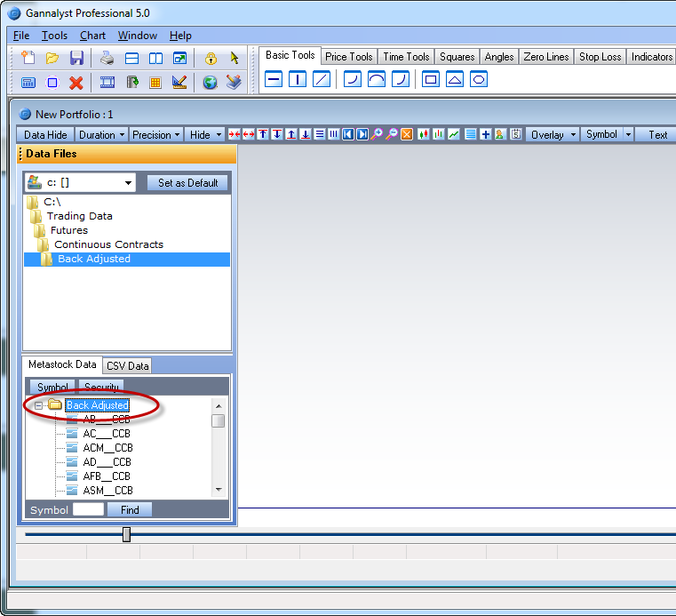Click the Symbol search input field

pyautogui.click(x=88, y=509)
